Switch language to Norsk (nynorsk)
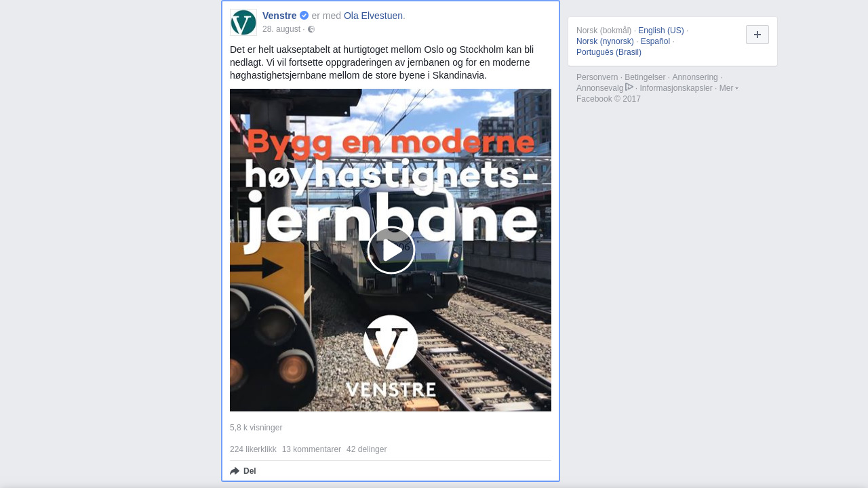 605,41
